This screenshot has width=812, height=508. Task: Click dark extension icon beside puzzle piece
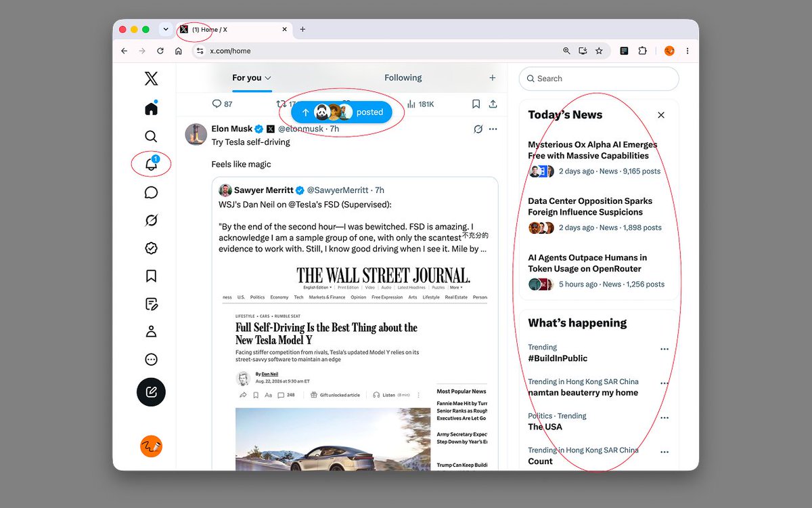click(625, 51)
